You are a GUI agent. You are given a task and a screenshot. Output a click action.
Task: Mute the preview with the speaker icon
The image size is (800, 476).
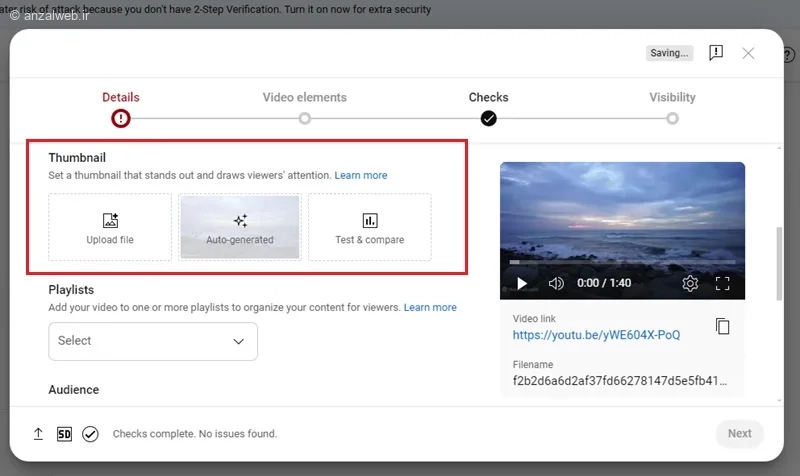pos(556,283)
